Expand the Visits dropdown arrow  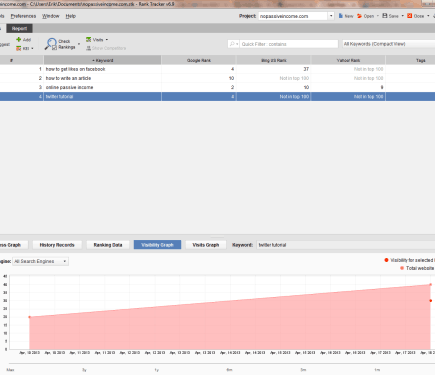(107, 40)
